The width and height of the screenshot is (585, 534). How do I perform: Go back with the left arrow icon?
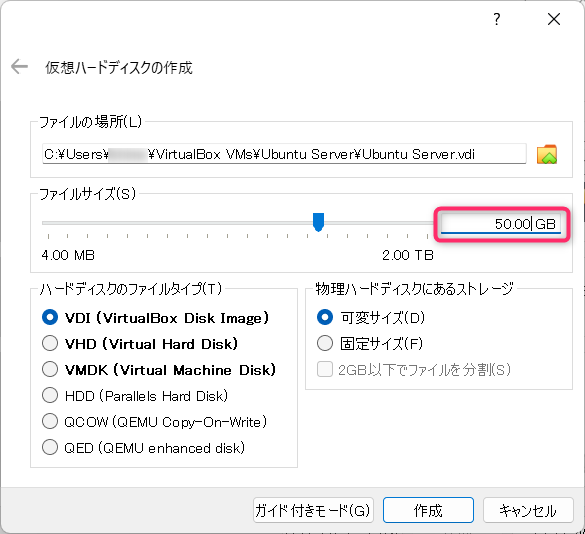(19, 67)
